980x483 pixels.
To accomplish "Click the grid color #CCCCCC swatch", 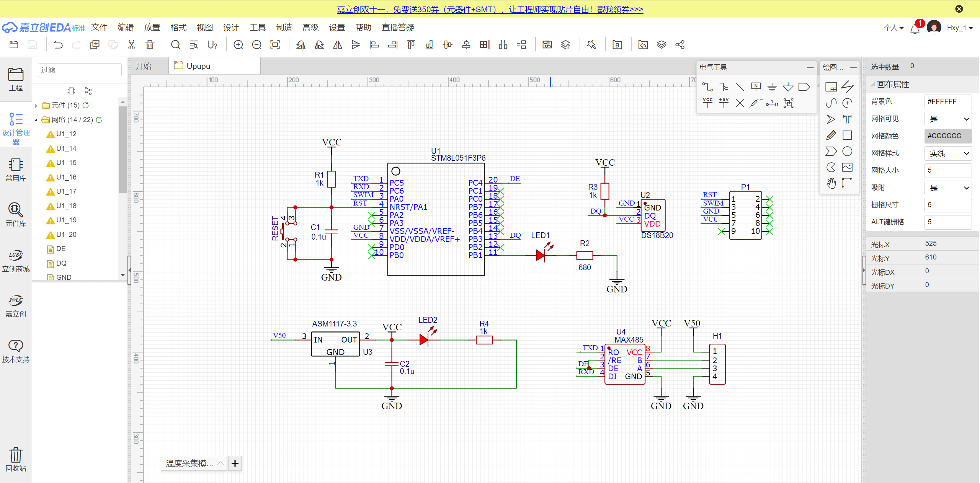I will point(948,136).
